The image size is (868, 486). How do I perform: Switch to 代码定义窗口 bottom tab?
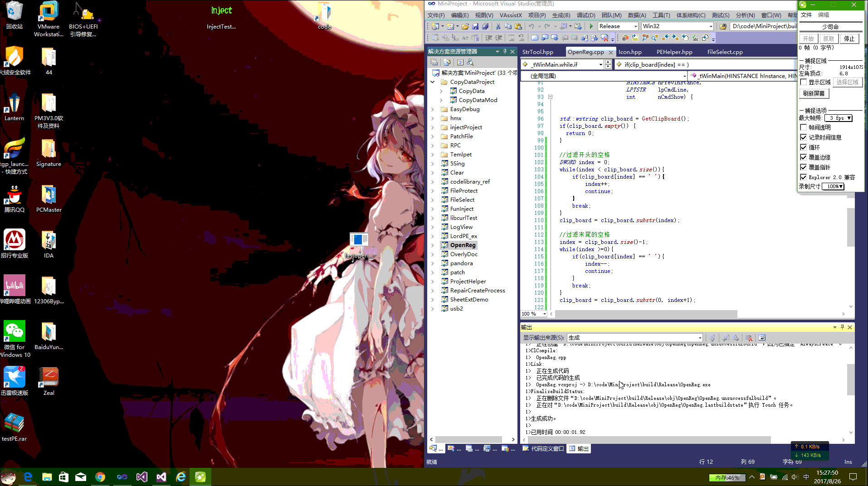point(543,449)
